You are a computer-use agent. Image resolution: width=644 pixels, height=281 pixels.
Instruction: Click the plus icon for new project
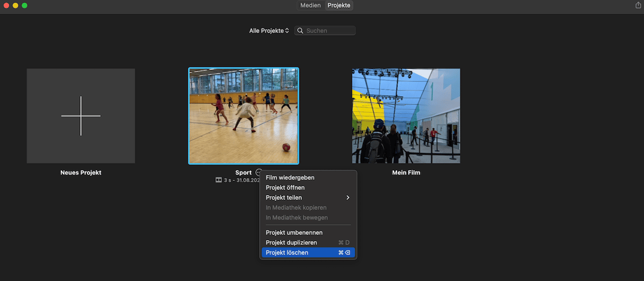tap(80, 116)
